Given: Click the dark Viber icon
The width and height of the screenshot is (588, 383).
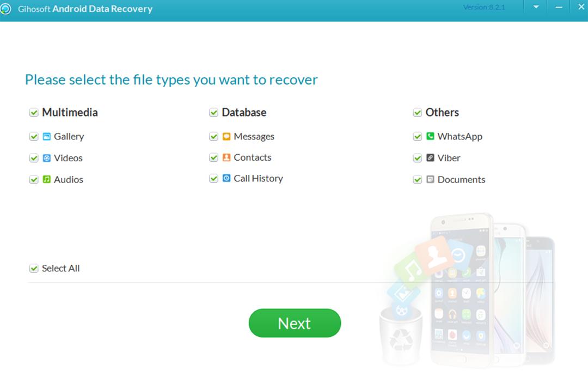Looking at the screenshot, I should click(430, 158).
